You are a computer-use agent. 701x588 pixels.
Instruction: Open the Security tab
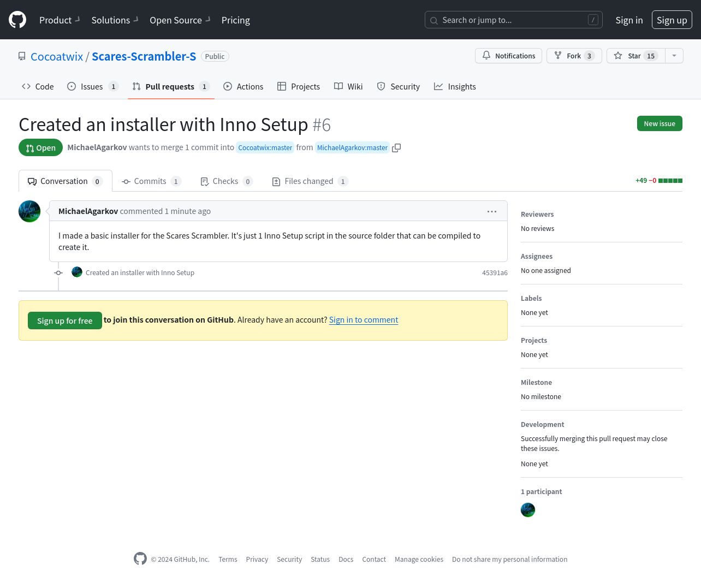pyautogui.click(x=399, y=86)
